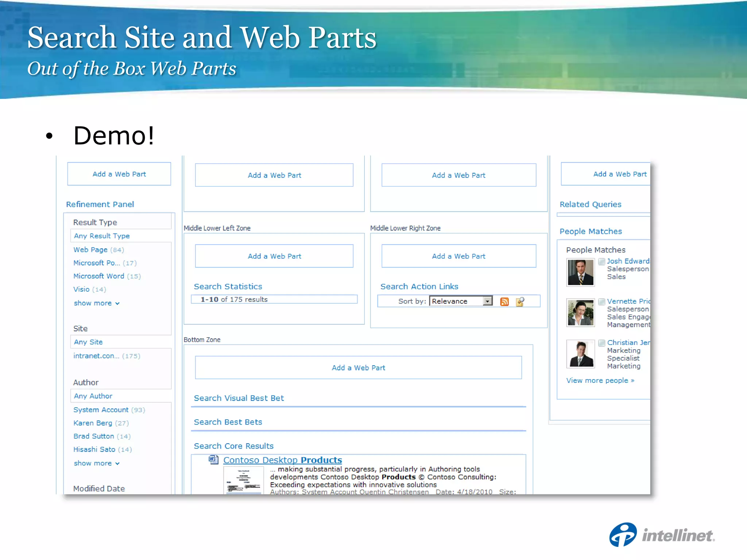Filter by Visio (14)
Image resolution: width=747 pixels, height=560 pixels.
90,289
